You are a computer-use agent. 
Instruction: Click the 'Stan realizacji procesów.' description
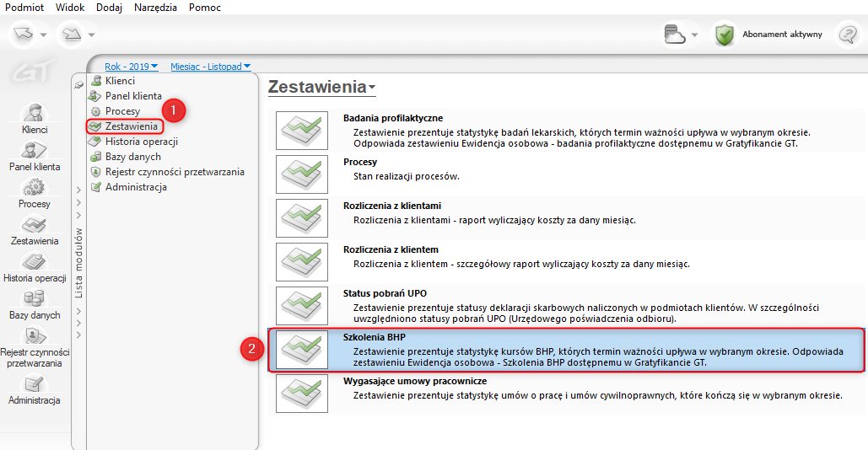click(407, 176)
